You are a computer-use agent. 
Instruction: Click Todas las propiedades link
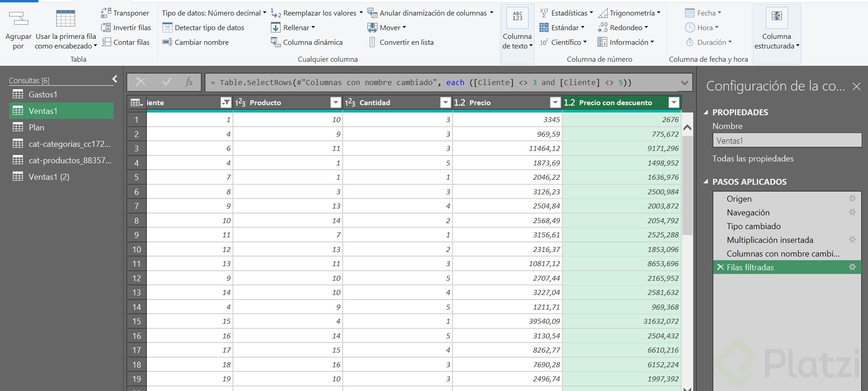pos(753,159)
